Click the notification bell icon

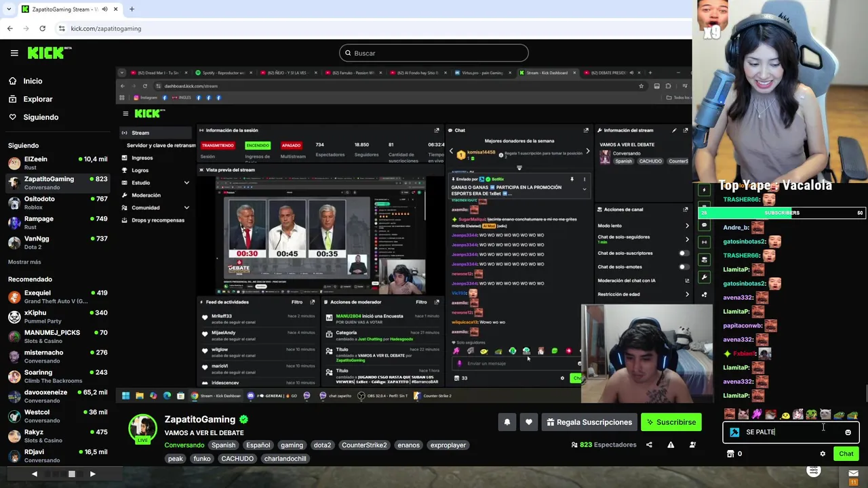tap(507, 422)
